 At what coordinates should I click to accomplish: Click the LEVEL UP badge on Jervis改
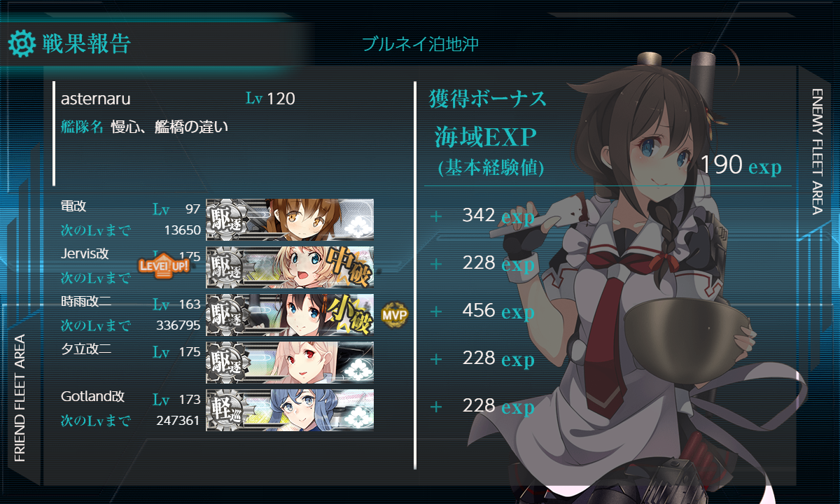pos(164,265)
